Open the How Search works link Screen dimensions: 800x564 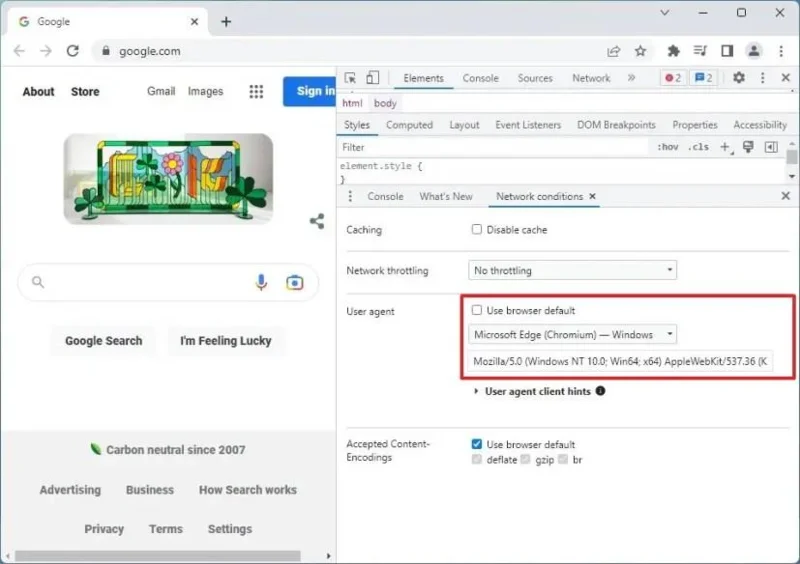[x=248, y=490]
